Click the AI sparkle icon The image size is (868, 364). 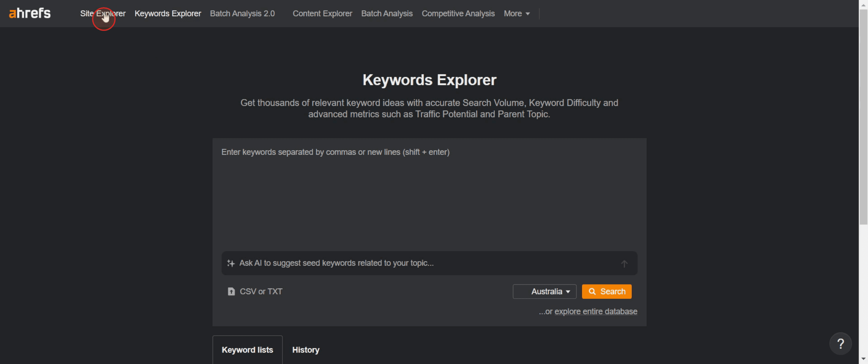tap(231, 263)
